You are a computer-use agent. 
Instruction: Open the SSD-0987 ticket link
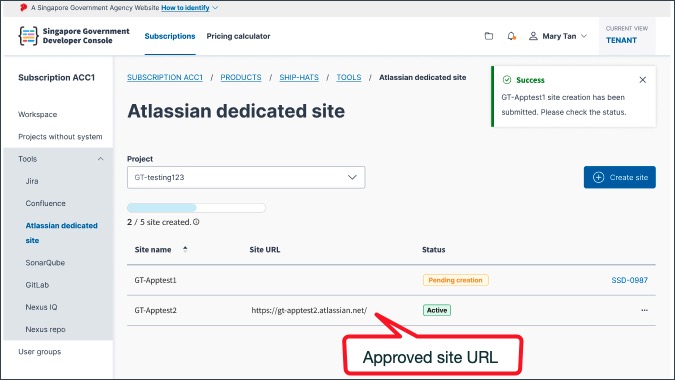(x=629, y=280)
